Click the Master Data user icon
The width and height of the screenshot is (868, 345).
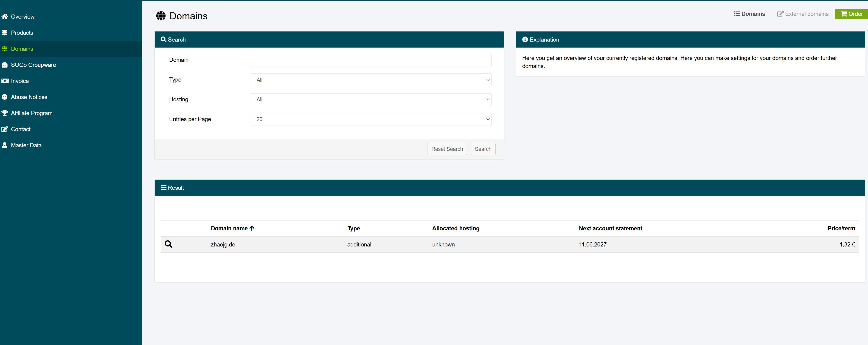[4, 145]
